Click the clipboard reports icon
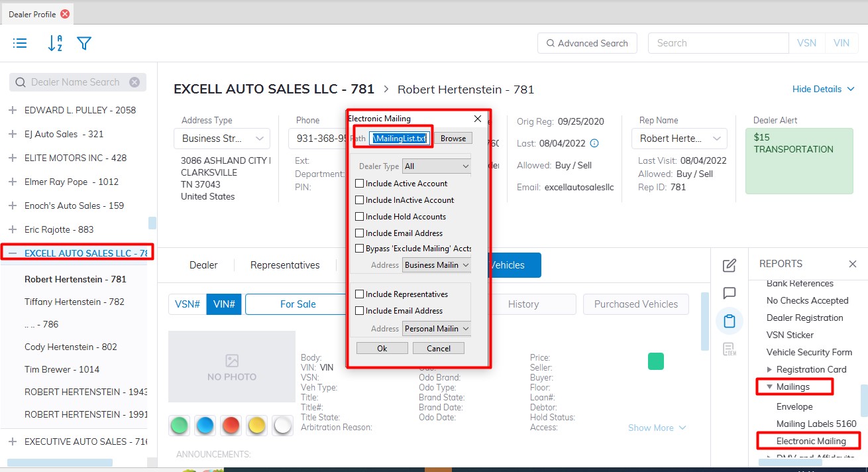Screen dimensions: 868x472 pos(730,322)
